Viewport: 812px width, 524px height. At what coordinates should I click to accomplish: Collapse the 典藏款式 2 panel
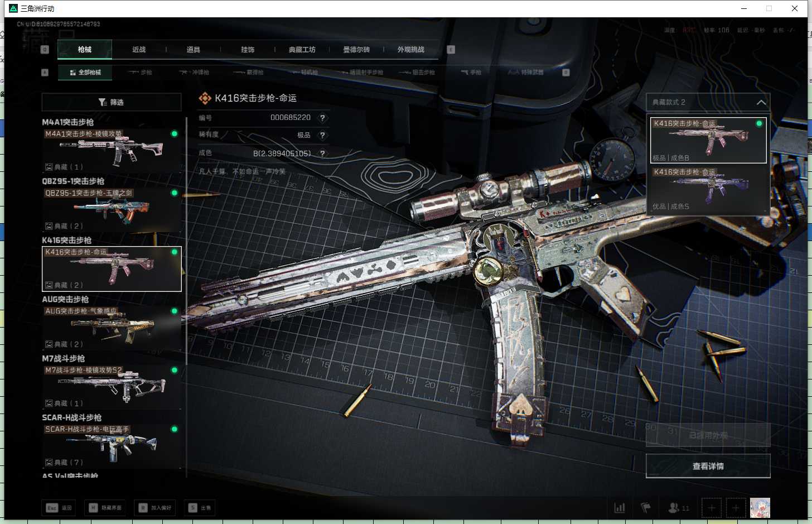tap(761, 102)
